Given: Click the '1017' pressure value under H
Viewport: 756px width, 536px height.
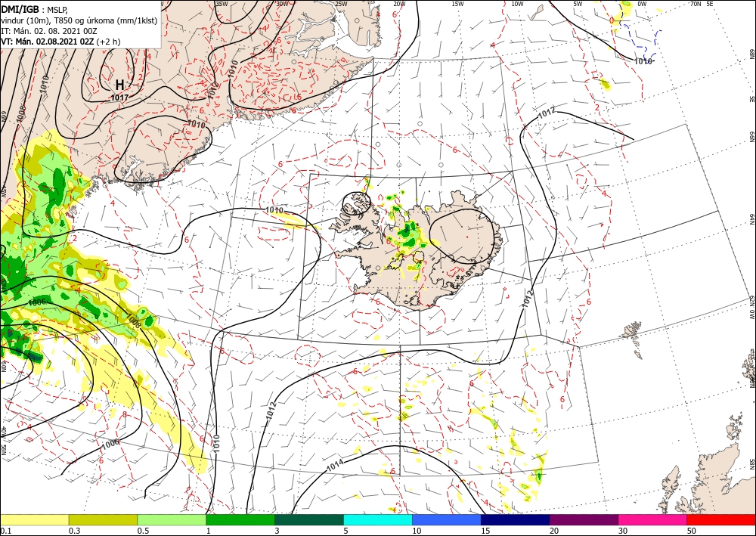Looking at the screenshot, I should click(x=119, y=98).
